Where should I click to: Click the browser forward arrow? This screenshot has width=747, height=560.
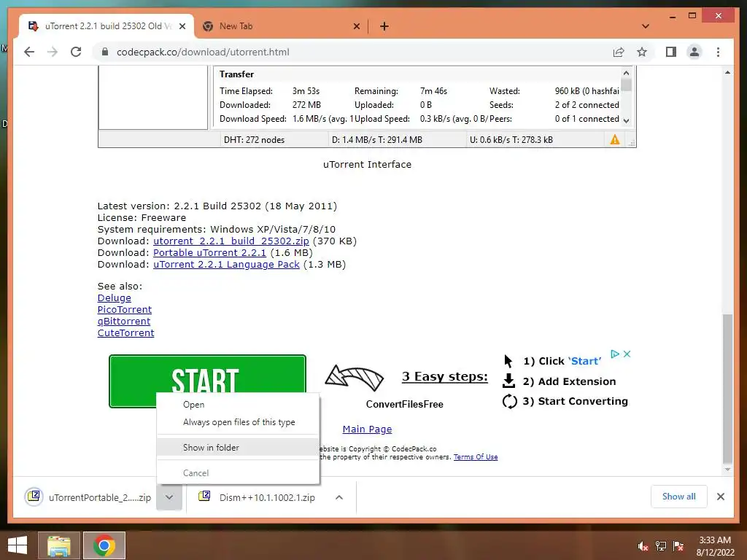tap(53, 52)
